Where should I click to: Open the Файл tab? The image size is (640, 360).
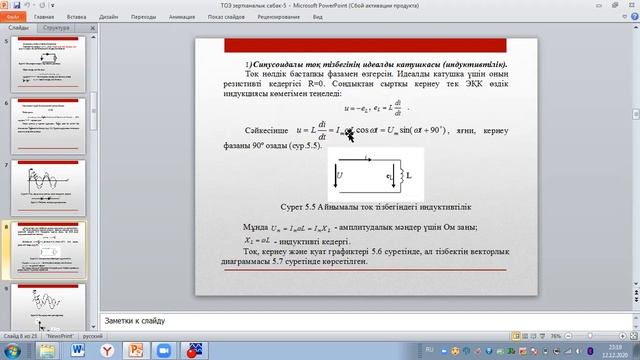[13, 17]
